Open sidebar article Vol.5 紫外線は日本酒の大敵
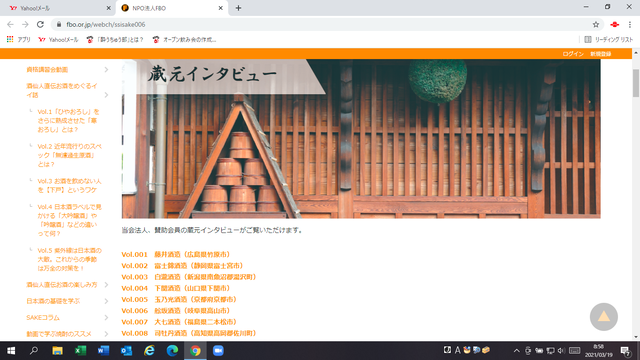The height and width of the screenshot is (360, 640). point(69,259)
